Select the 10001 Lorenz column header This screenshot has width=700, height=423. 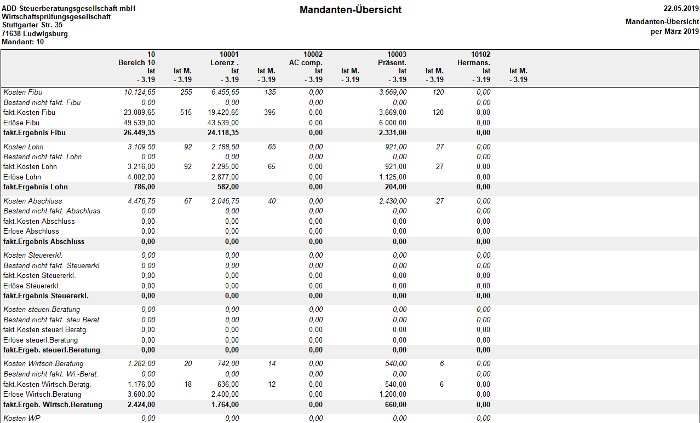point(225,58)
